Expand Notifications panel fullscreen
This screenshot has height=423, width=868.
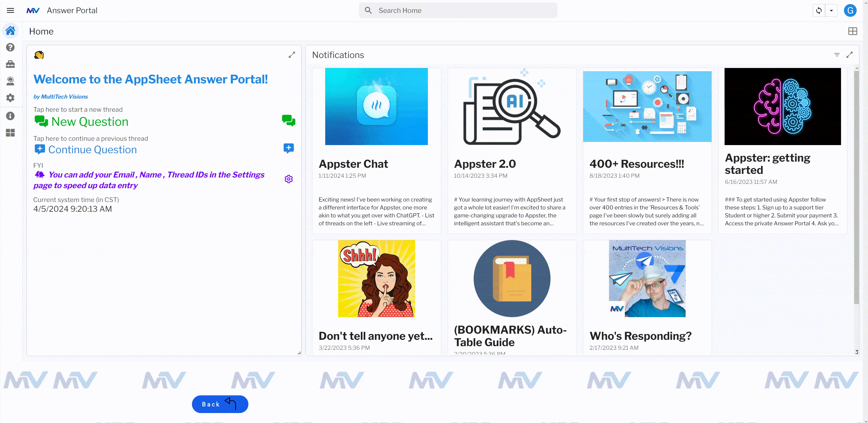pos(849,55)
